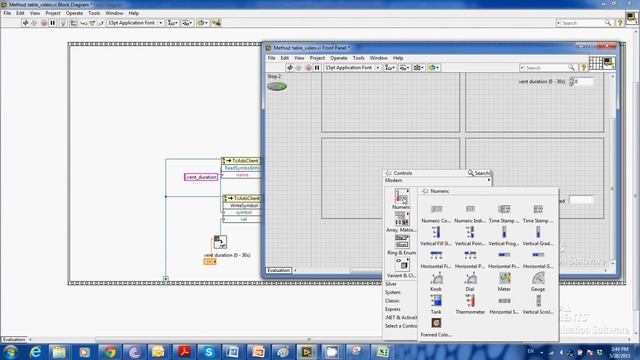Pick the Horizontal Scrollbar control

tap(504, 304)
